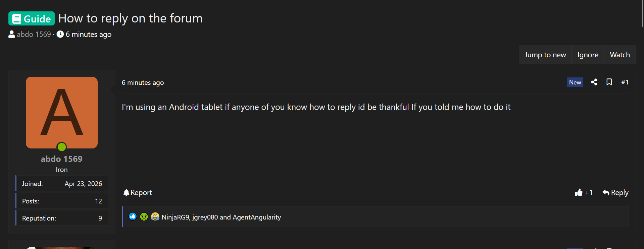The image size is (644, 249).
Task: Click the green nauseated reaction emoji
Action: coord(144,216)
